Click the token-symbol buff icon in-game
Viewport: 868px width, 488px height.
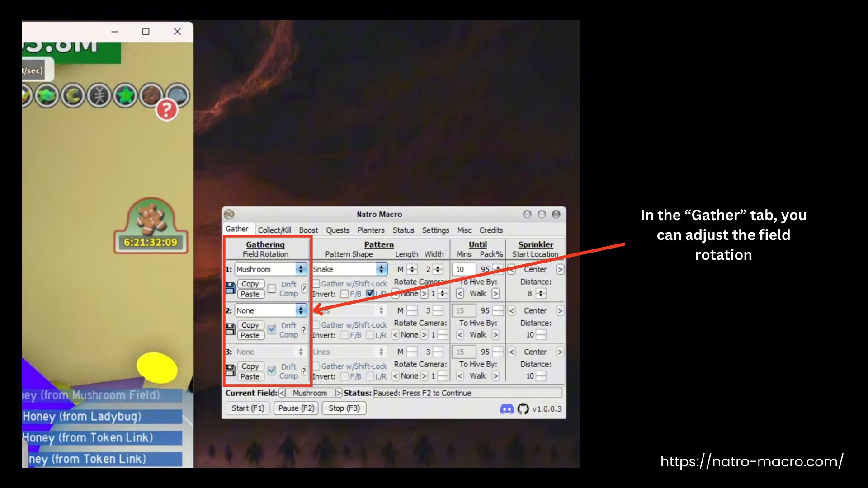[100, 96]
